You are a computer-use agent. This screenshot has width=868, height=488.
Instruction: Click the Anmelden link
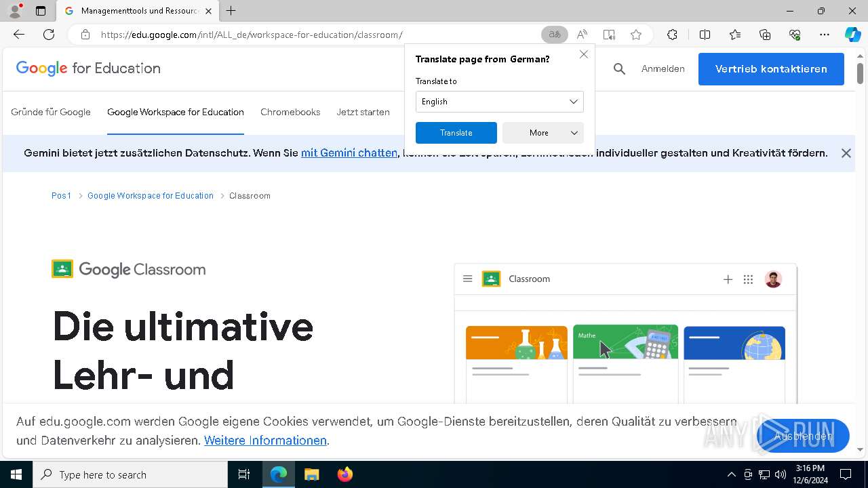663,68
